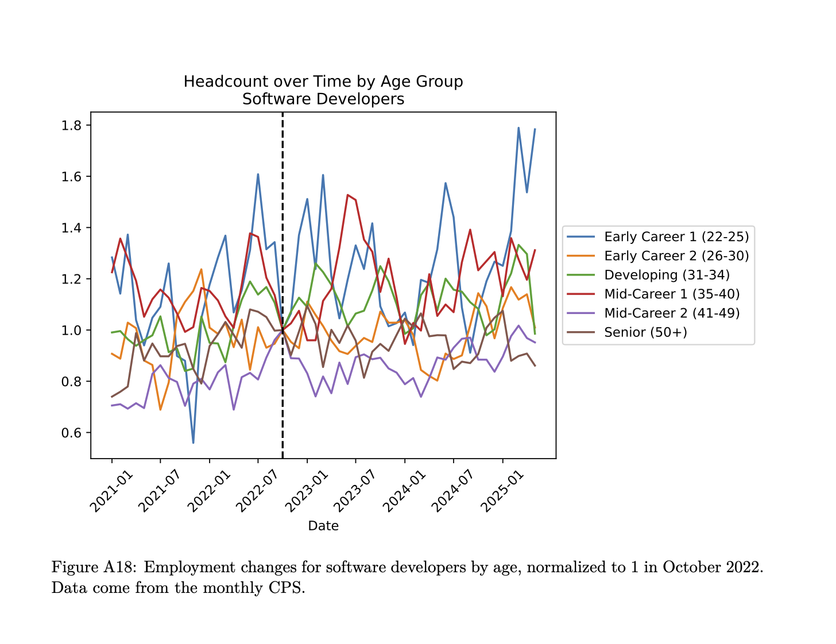This screenshot has width=836, height=644.
Task: Click the blue Early Career 1 legend line
Action: click(x=580, y=237)
